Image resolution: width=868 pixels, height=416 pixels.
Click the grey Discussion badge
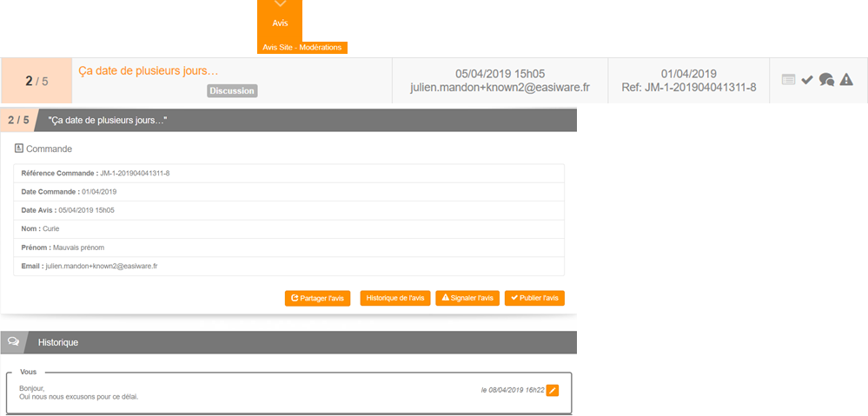232,90
